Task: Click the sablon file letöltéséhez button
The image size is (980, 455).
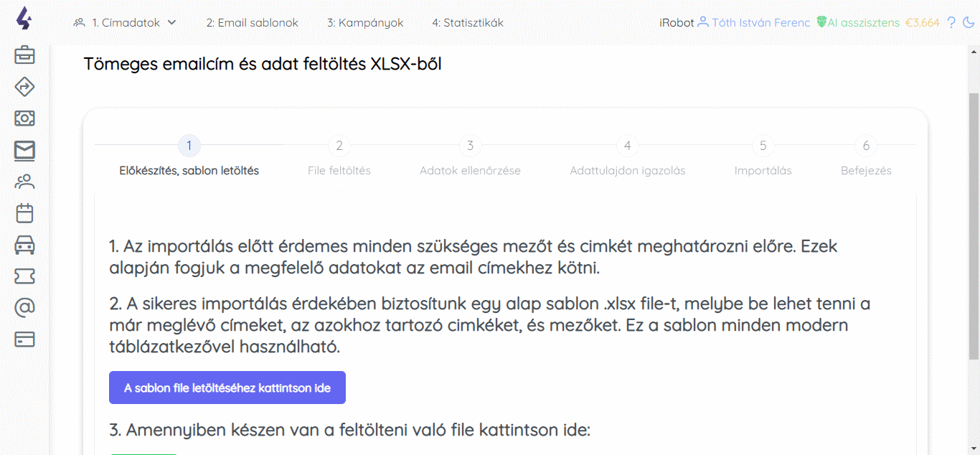Action: point(227,388)
